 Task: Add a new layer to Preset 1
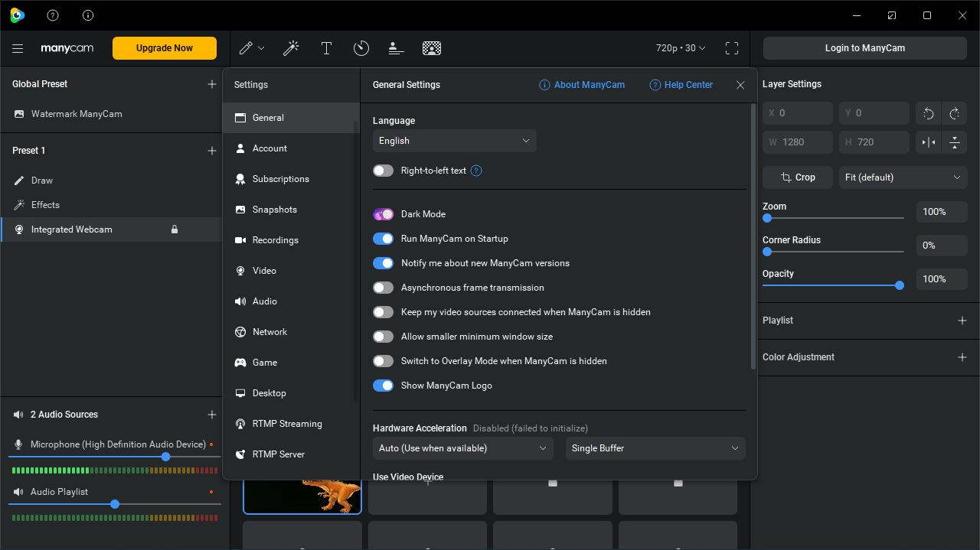(212, 151)
